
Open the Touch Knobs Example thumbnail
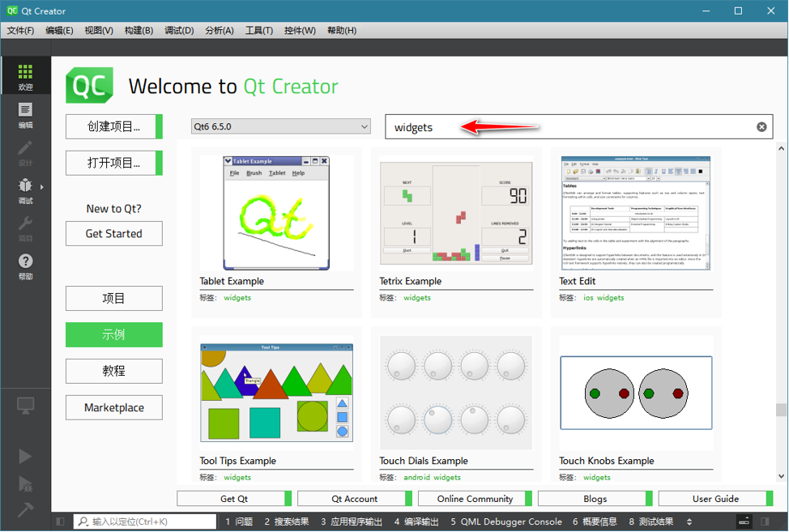pos(636,393)
